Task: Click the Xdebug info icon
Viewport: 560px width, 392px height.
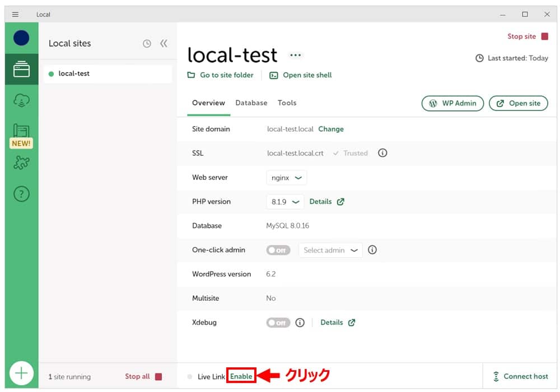Action: [300, 323]
